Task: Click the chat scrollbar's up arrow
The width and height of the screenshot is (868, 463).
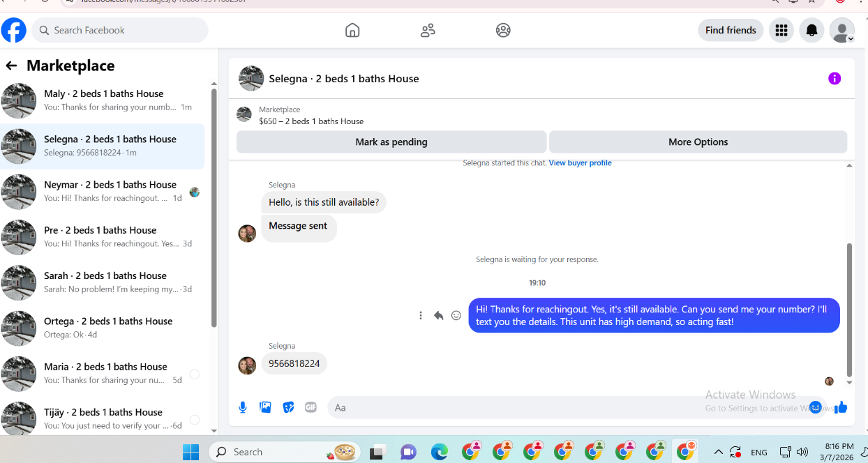Action: pos(849,166)
